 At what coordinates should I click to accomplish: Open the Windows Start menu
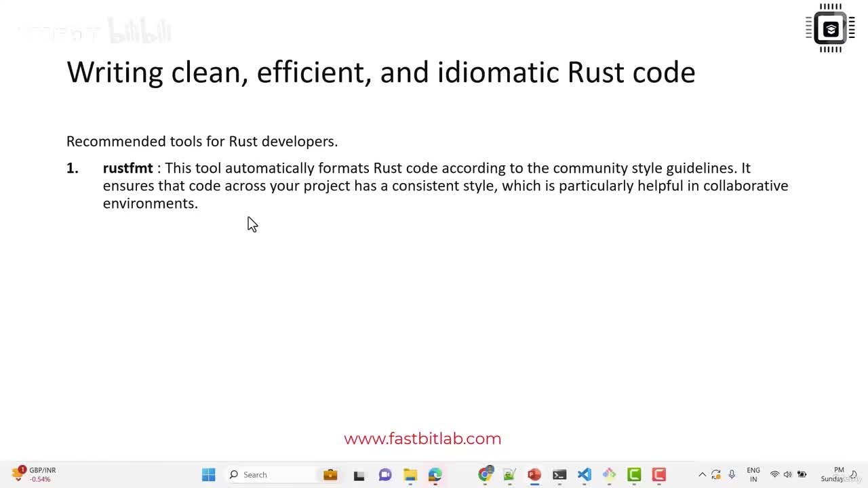click(x=208, y=474)
